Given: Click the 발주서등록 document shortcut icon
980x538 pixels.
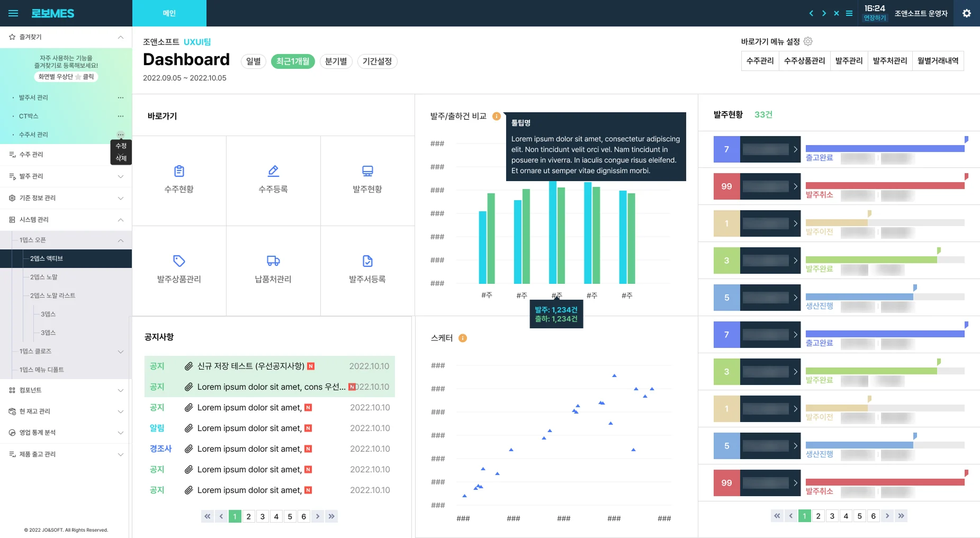Looking at the screenshot, I should click(367, 261).
